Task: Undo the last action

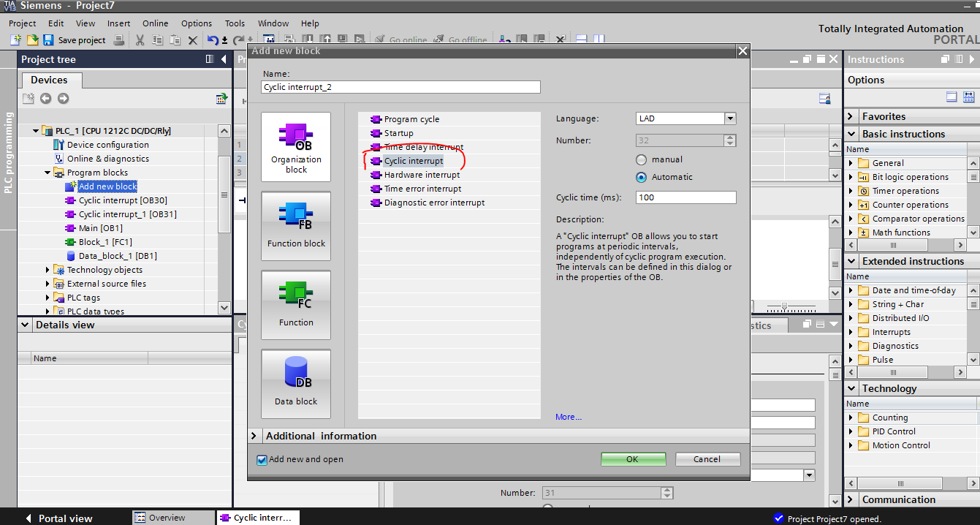Action: click(212, 40)
